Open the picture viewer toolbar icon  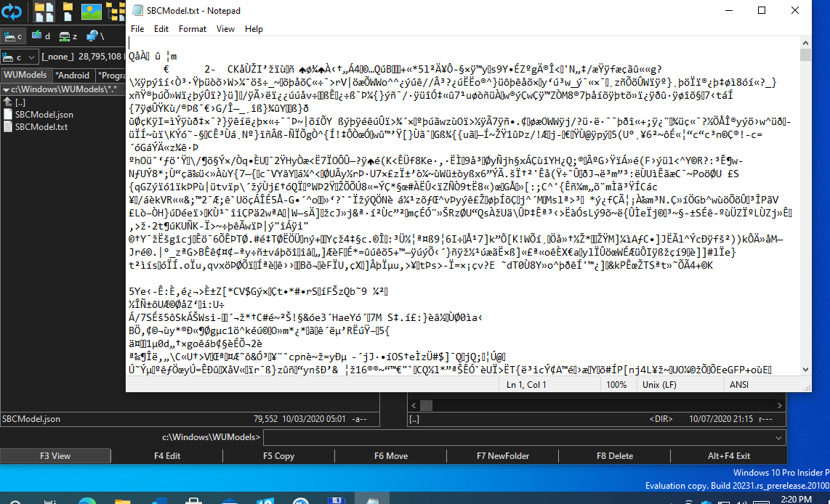91,11
